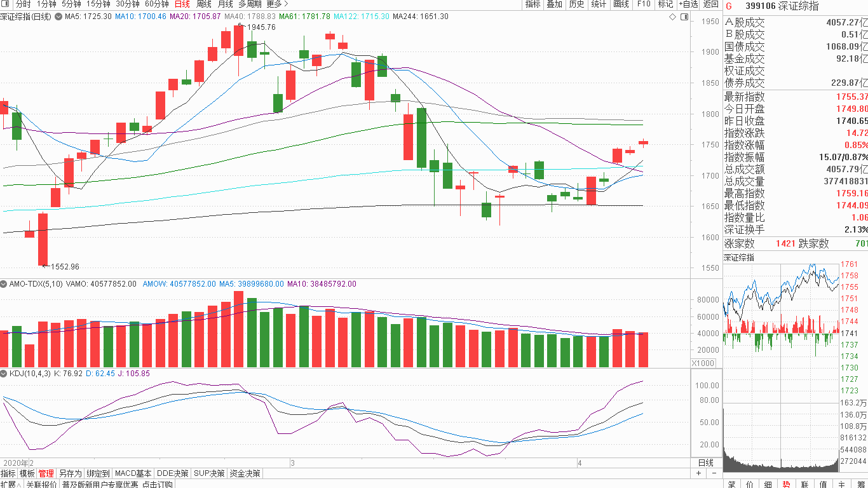The image size is (868, 488).
Task: Choose the DDE决策 indicator template
Action: click(173, 473)
